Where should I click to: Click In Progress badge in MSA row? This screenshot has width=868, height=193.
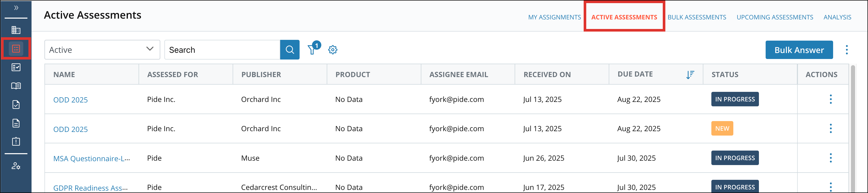[x=735, y=158]
